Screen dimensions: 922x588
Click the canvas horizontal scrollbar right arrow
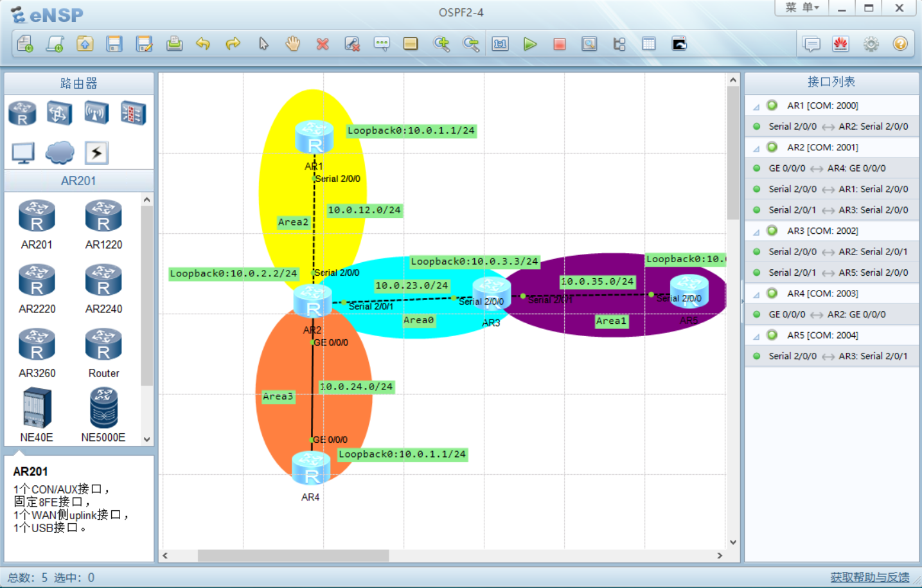point(720,555)
